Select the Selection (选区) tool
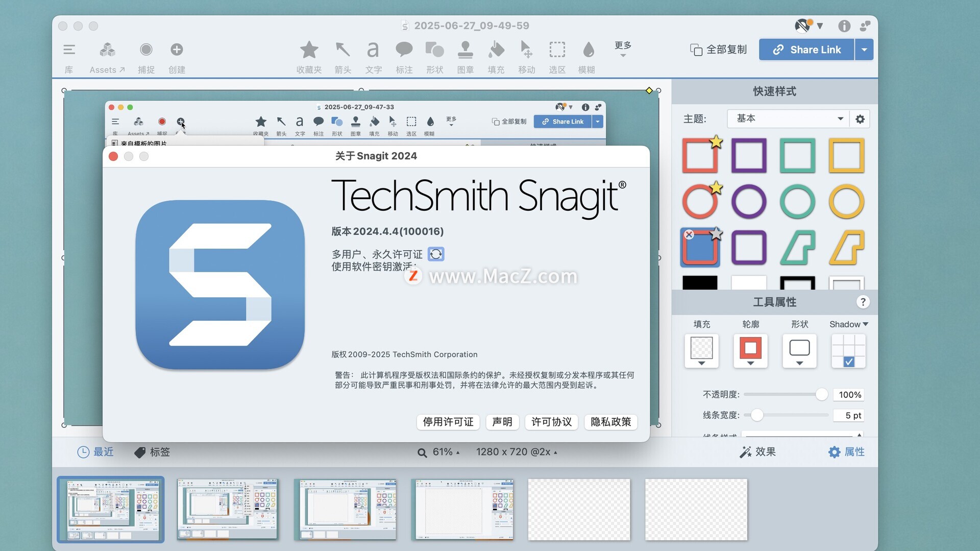 (557, 50)
